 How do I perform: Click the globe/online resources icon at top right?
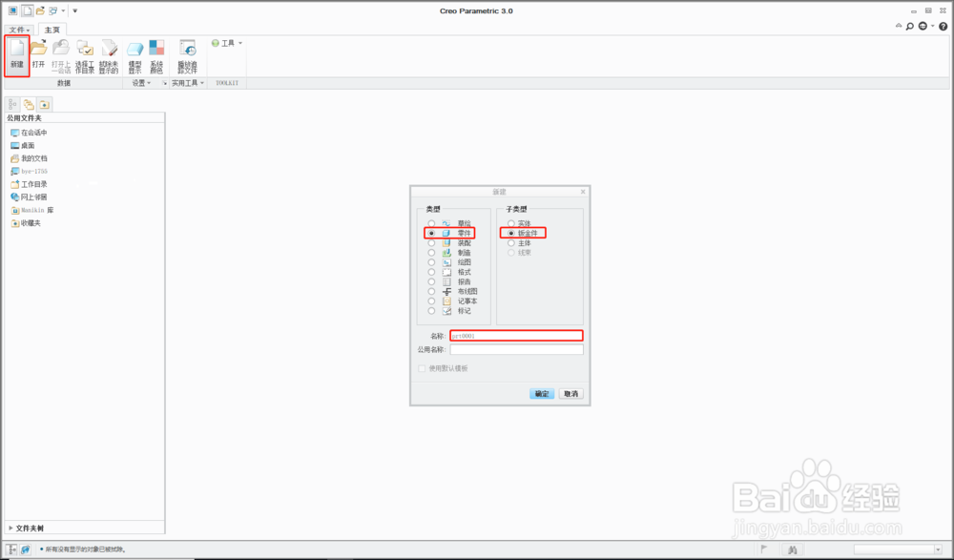pos(923,26)
